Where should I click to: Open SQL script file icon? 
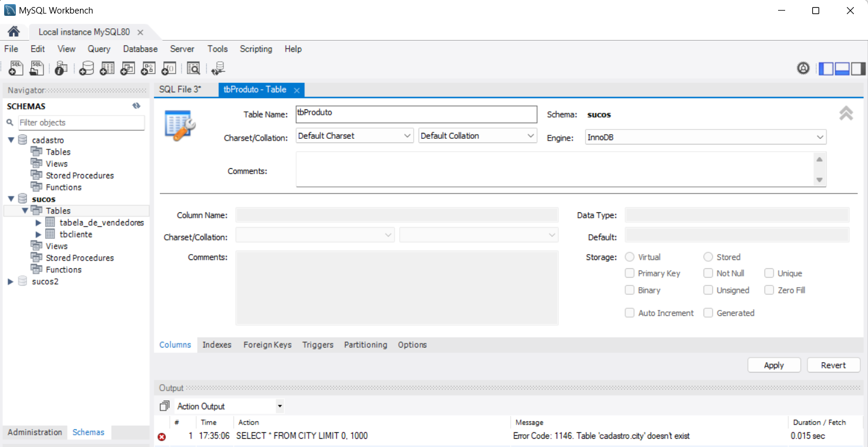pos(36,68)
